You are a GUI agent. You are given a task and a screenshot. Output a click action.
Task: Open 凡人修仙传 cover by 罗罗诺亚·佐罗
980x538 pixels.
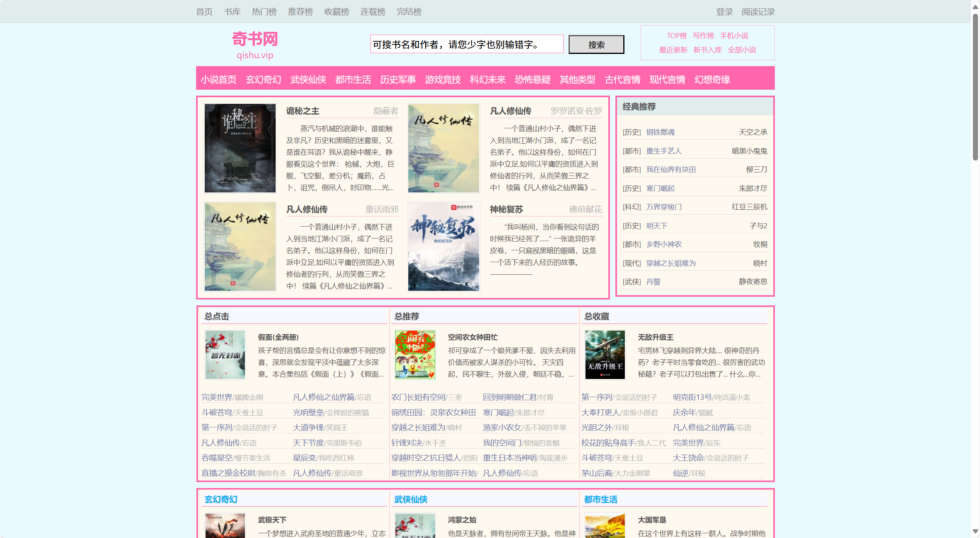(444, 148)
